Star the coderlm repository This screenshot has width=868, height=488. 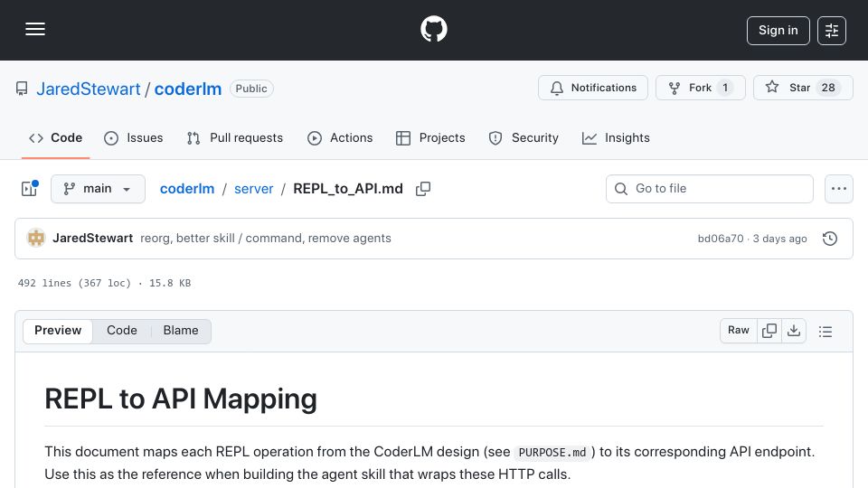click(x=803, y=88)
